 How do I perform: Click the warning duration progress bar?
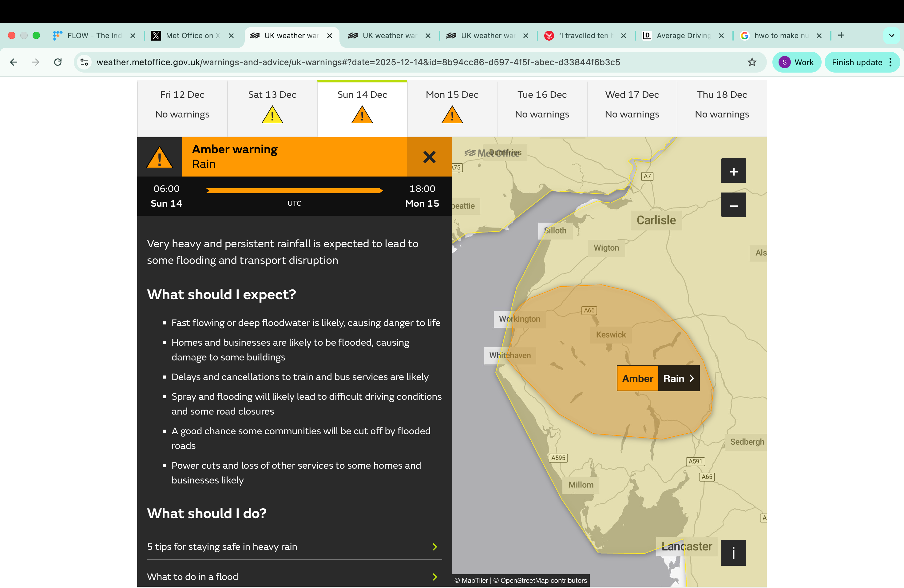tap(294, 191)
